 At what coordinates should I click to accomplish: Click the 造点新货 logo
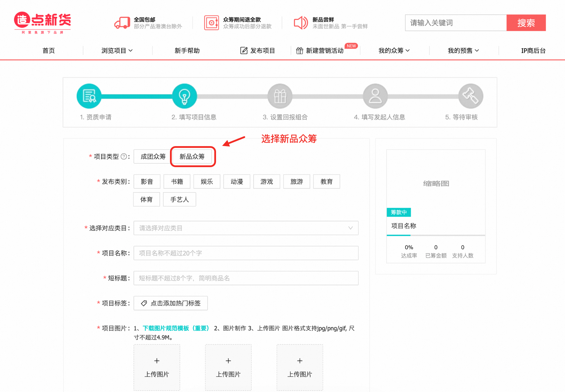[x=42, y=23]
